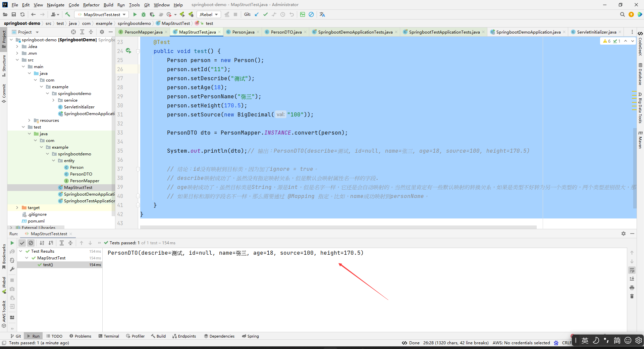Sort test results alphabetically
The width and height of the screenshot is (644, 349).
[42, 243]
